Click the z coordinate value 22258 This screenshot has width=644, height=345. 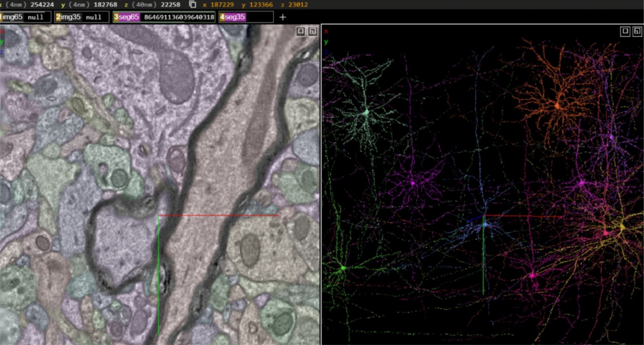click(x=170, y=4)
